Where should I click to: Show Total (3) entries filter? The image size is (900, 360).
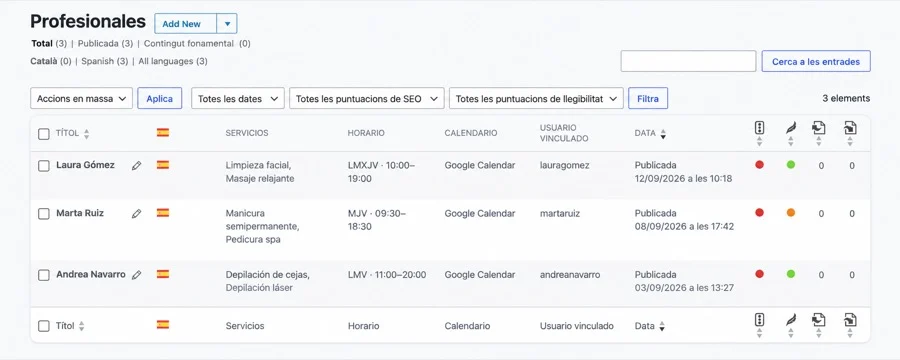(49, 43)
